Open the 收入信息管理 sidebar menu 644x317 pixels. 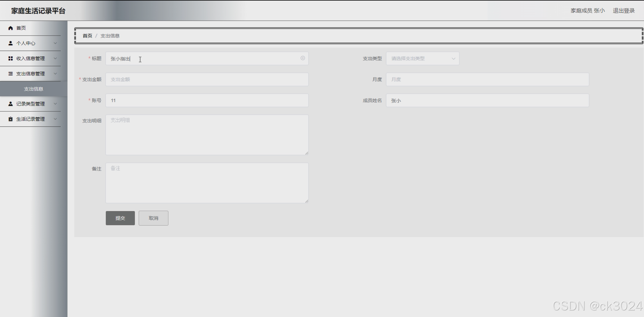30,58
